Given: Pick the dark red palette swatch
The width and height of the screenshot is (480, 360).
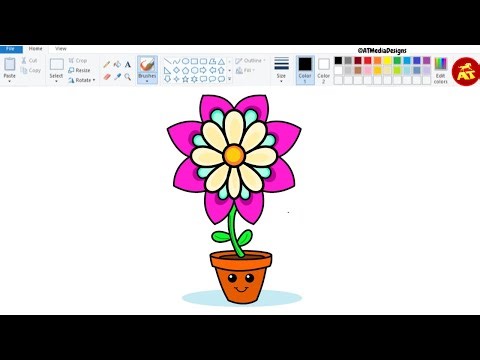Looking at the screenshot, I should click(x=358, y=60).
